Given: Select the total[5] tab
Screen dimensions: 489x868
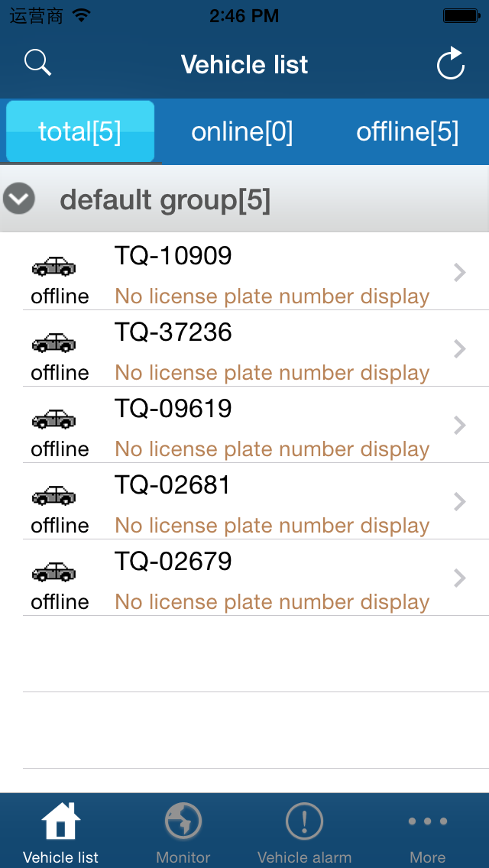Looking at the screenshot, I should (x=80, y=132).
